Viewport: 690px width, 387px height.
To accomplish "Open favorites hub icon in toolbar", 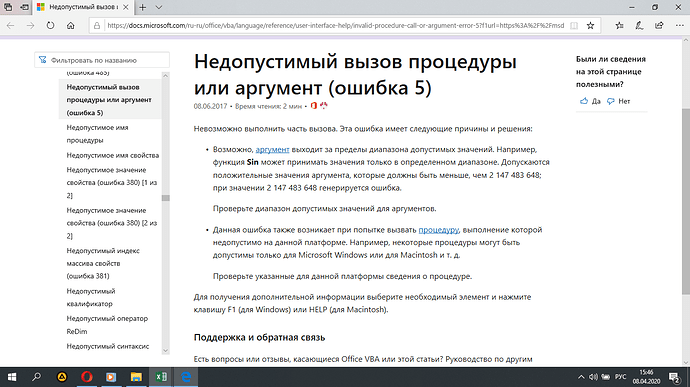I will pos(620,26).
